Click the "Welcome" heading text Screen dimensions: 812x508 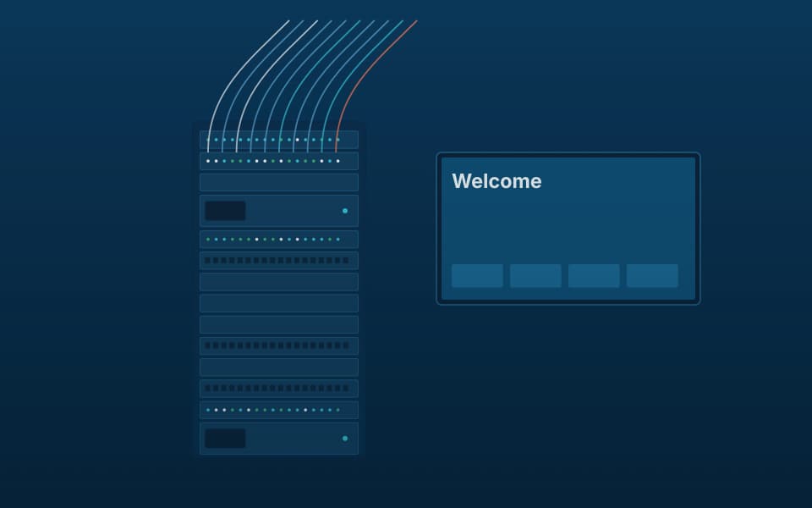click(x=497, y=181)
